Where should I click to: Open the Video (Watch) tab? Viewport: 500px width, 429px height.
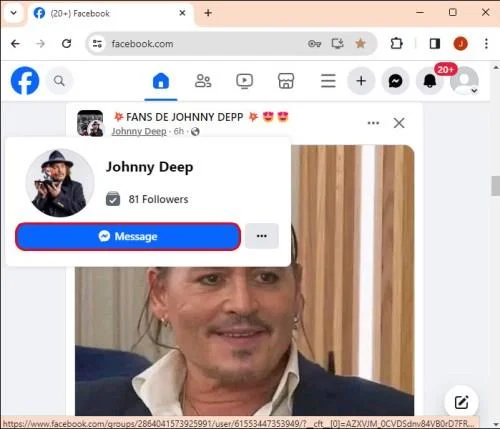pos(244,81)
